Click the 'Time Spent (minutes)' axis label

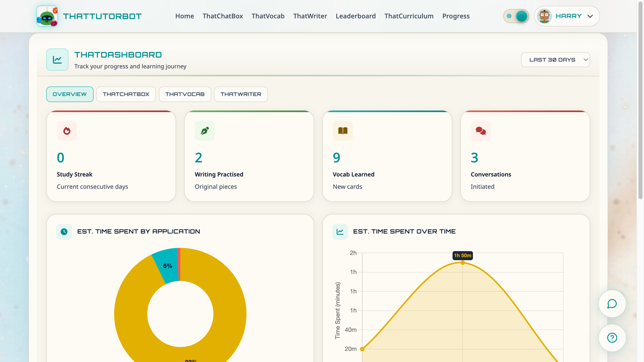coord(338,310)
